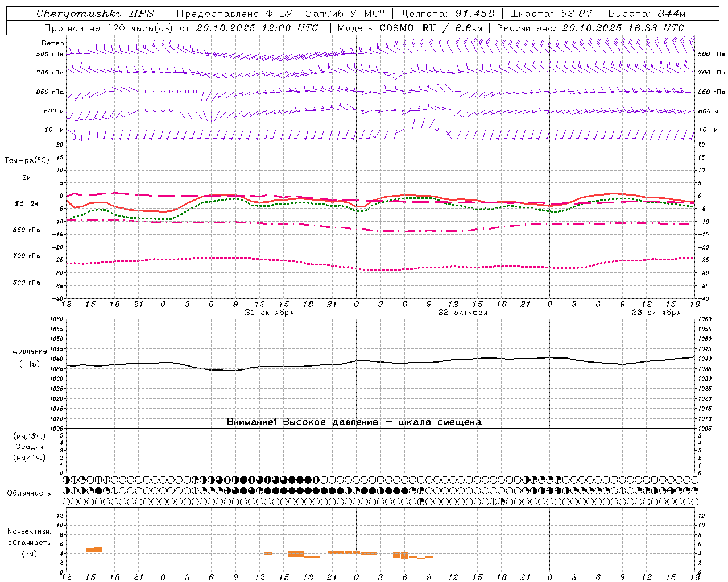Click 'Прогноз на 120 часа(ов)' forecast text
Image resolution: width=728 pixels, height=582 pixels.
pyautogui.click(x=109, y=27)
